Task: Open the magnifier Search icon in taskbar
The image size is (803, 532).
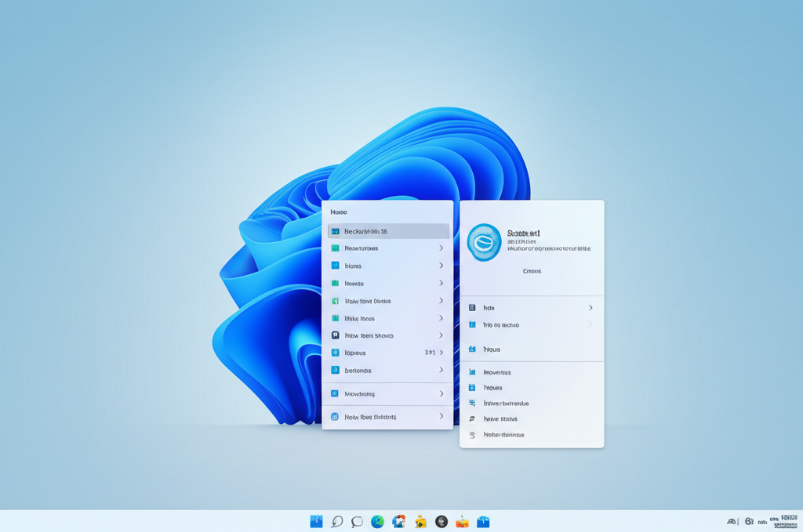Action: (x=337, y=521)
